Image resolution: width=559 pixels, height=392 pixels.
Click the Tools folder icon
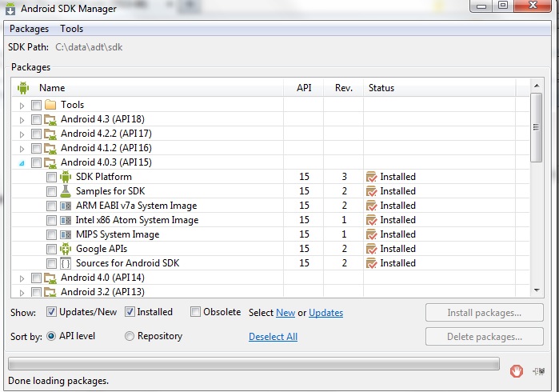[x=50, y=105]
